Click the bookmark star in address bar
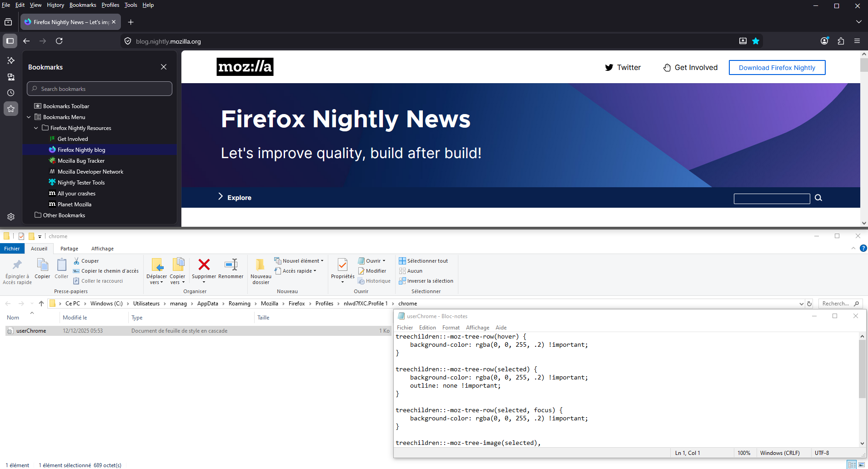 (x=756, y=41)
